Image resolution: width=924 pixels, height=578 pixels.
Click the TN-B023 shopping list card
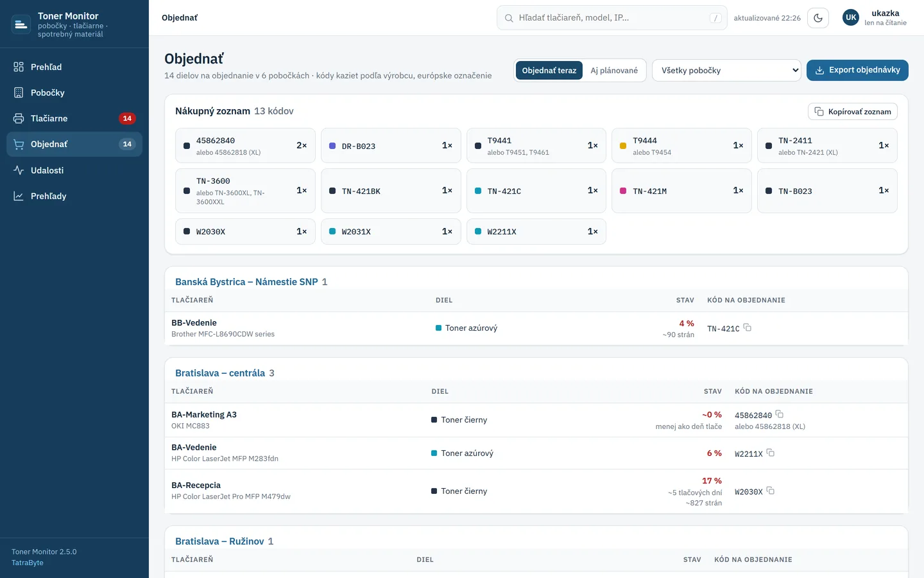point(827,191)
